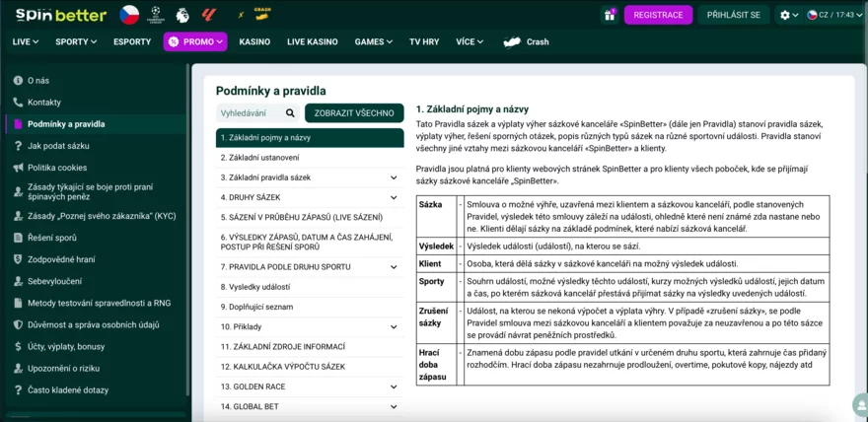Open the LaLiga shortcut icon
Image resolution: width=868 pixels, height=422 pixels.
click(x=208, y=15)
